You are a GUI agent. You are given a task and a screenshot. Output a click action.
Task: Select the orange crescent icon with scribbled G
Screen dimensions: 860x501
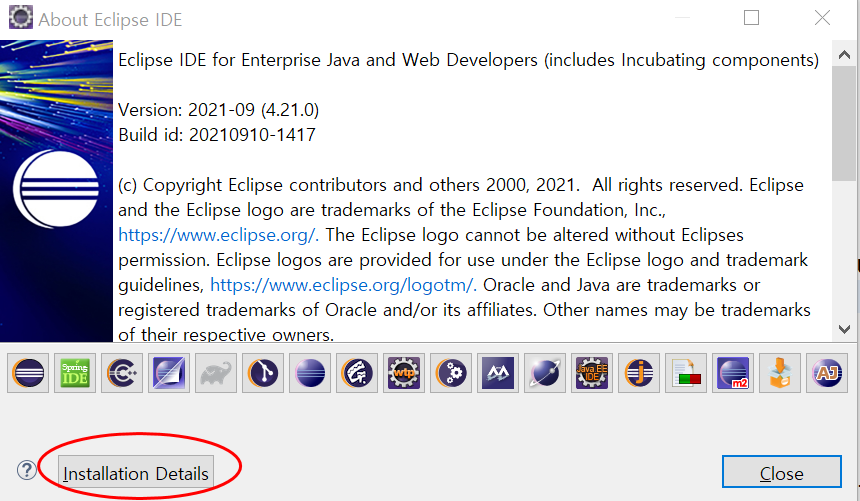point(357,373)
